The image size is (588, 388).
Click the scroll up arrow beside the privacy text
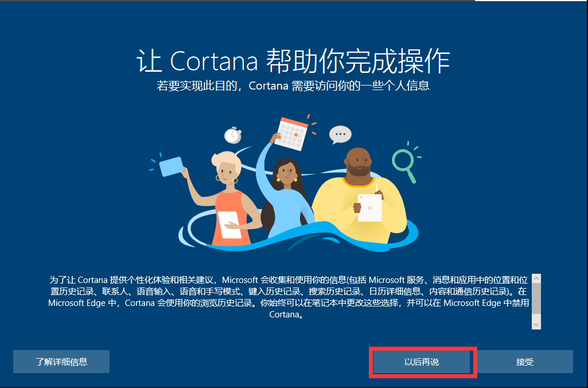[536, 278]
